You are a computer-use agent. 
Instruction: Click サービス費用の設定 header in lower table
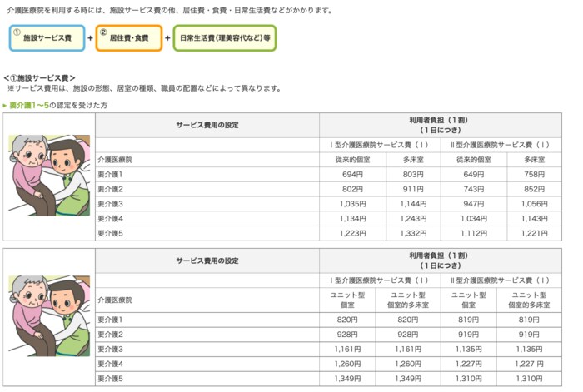[207, 261]
